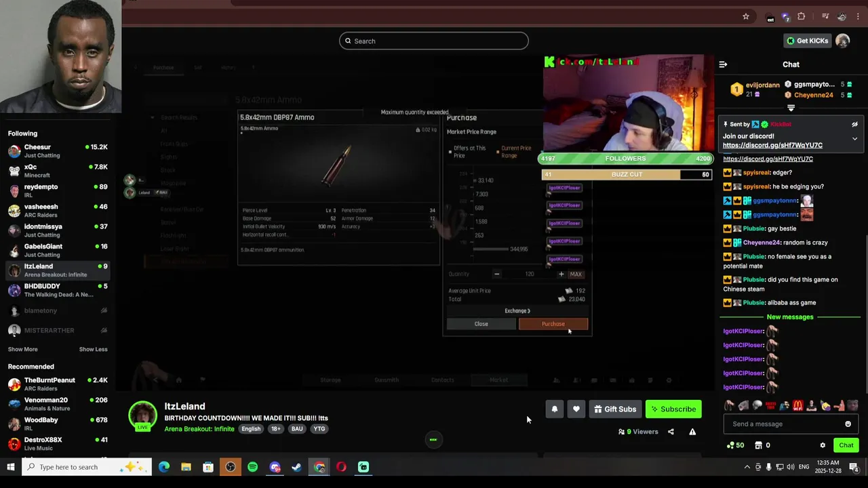
Task: Report the stream via the warning triangle icon
Action: (x=692, y=432)
